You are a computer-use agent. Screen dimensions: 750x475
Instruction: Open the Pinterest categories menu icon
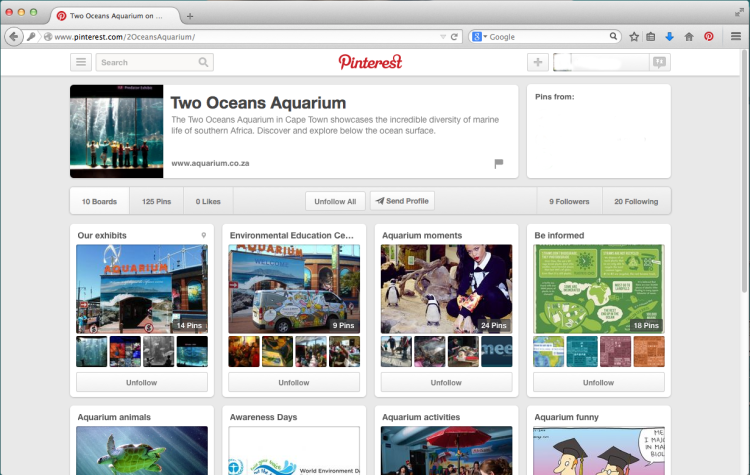(81, 62)
